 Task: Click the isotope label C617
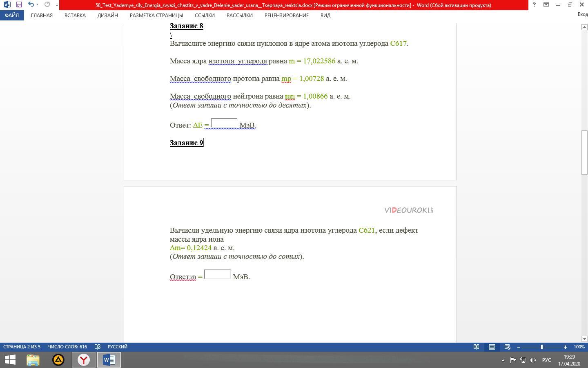click(399, 43)
